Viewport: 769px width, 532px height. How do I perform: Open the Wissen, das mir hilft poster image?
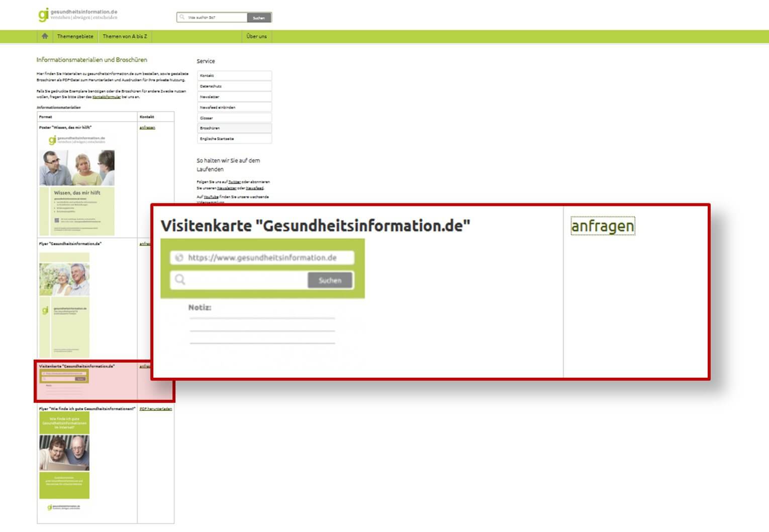tap(77, 184)
